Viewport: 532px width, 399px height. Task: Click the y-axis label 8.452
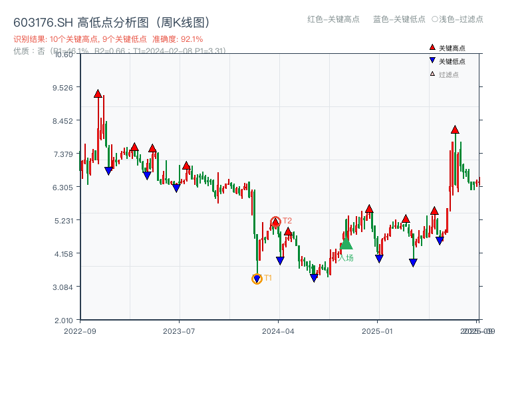(63, 121)
